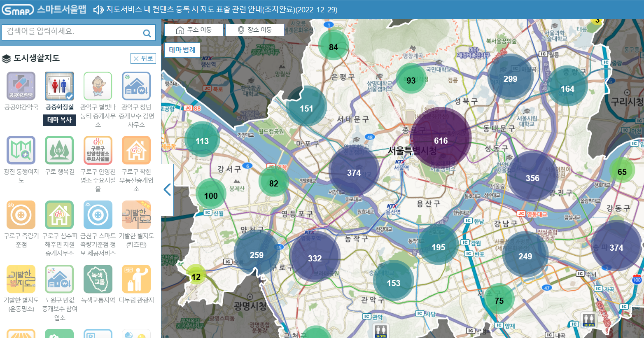Select the 구로 행복길 theme icon
Screen dimensions: 644x338
tap(59, 150)
